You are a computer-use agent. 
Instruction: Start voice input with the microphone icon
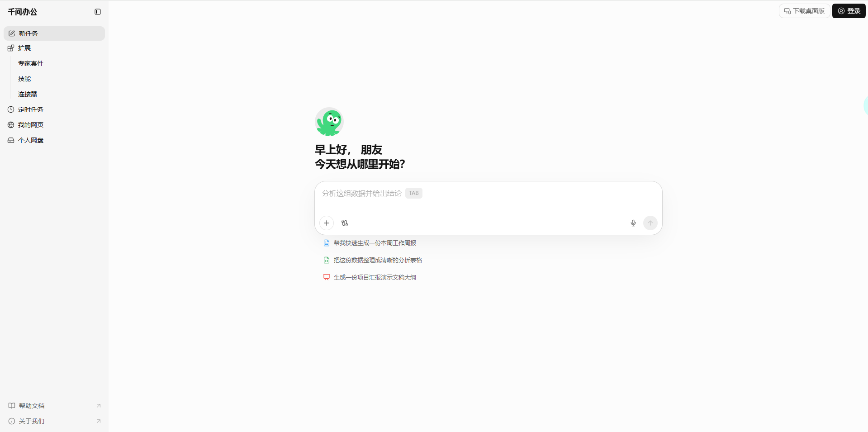(x=633, y=223)
